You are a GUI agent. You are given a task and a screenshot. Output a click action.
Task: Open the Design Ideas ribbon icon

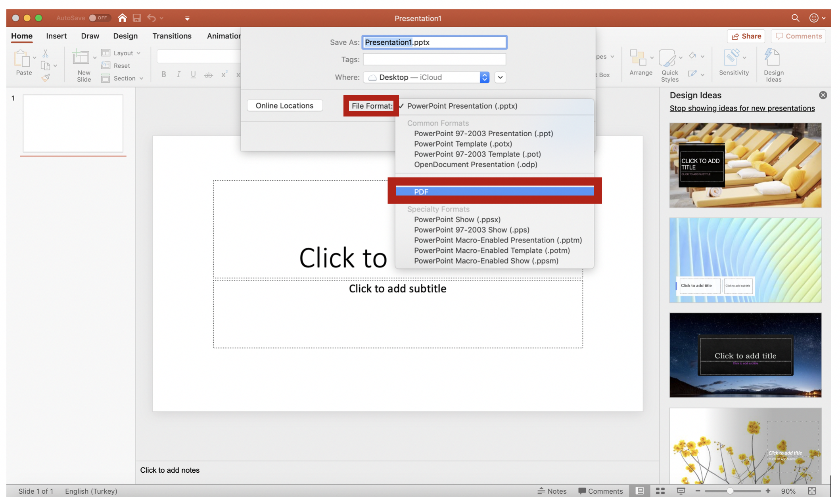coord(773,58)
